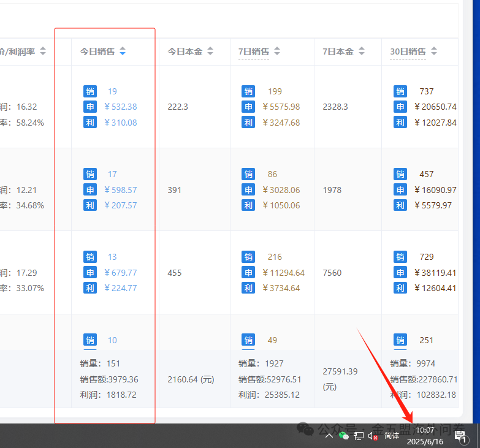Click 销 badge next to 17

(x=90, y=174)
